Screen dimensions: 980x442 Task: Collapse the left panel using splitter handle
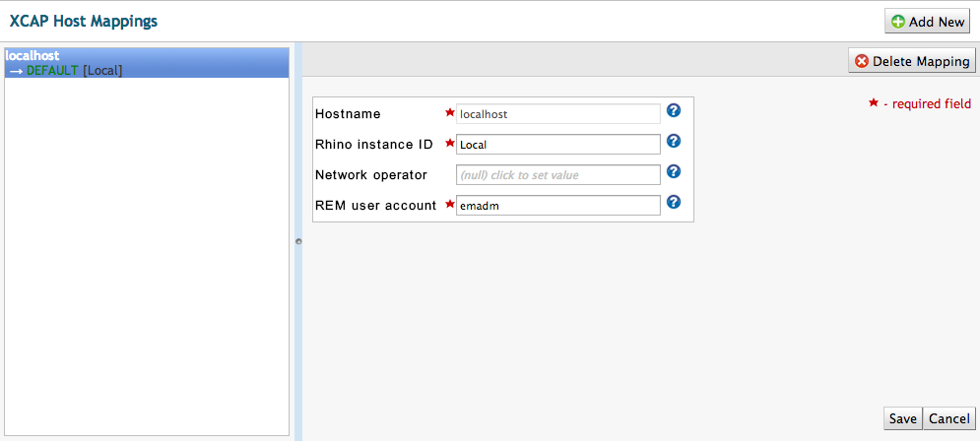click(297, 240)
